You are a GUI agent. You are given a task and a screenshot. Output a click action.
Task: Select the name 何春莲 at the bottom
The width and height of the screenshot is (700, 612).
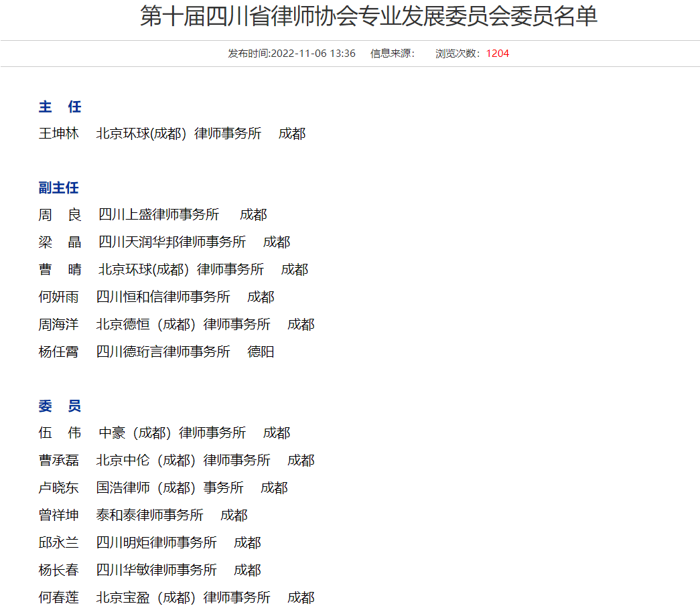(60, 597)
